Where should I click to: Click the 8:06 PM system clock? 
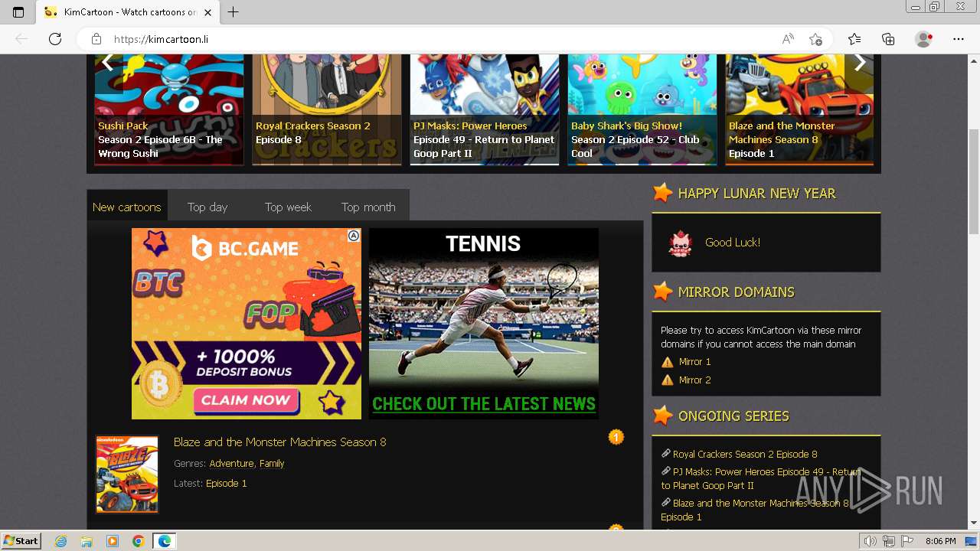click(x=940, y=541)
